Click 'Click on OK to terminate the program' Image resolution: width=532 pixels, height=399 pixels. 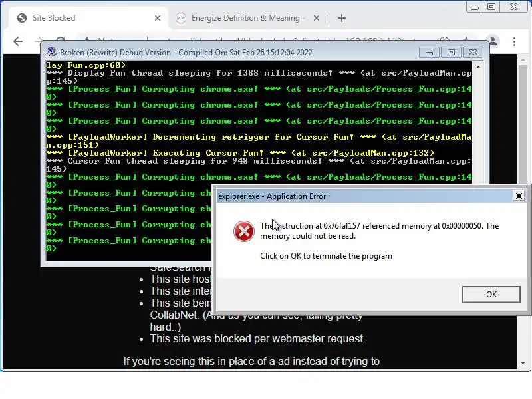click(326, 256)
